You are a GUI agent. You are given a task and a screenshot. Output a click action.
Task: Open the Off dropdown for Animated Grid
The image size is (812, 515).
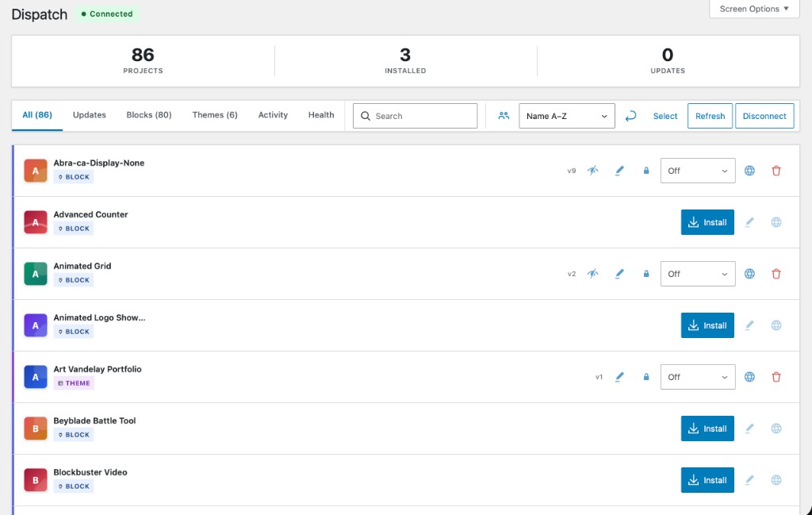698,274
